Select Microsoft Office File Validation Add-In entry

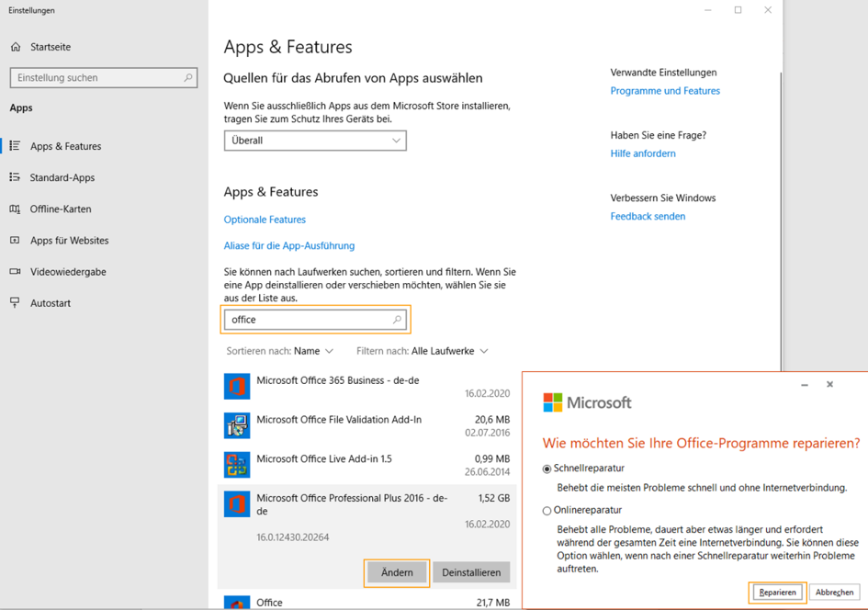(367, 425)
